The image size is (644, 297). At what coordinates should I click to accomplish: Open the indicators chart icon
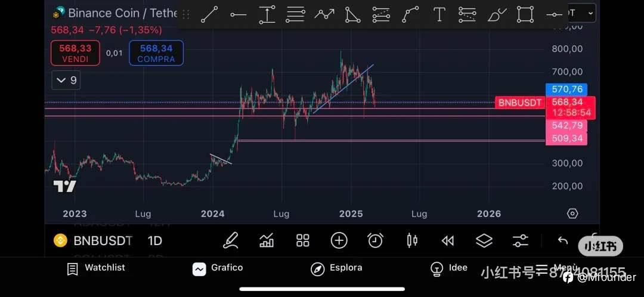[x=267, y=240]
